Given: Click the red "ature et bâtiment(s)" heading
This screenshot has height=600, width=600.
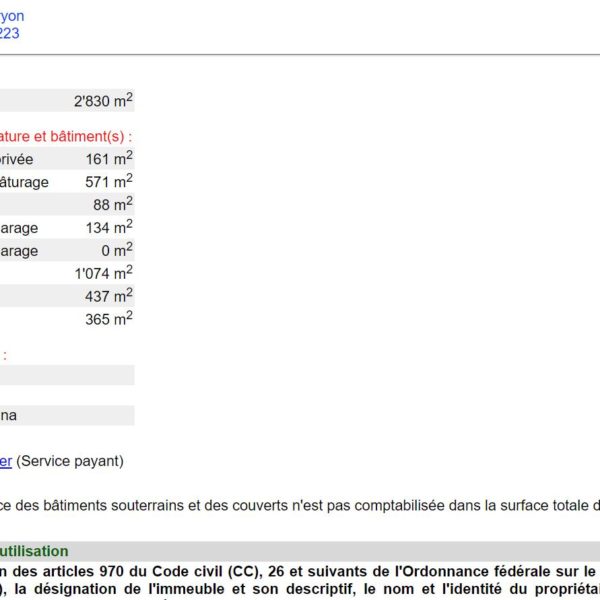Looking at the screenshot, I should [x=66, y=136].
